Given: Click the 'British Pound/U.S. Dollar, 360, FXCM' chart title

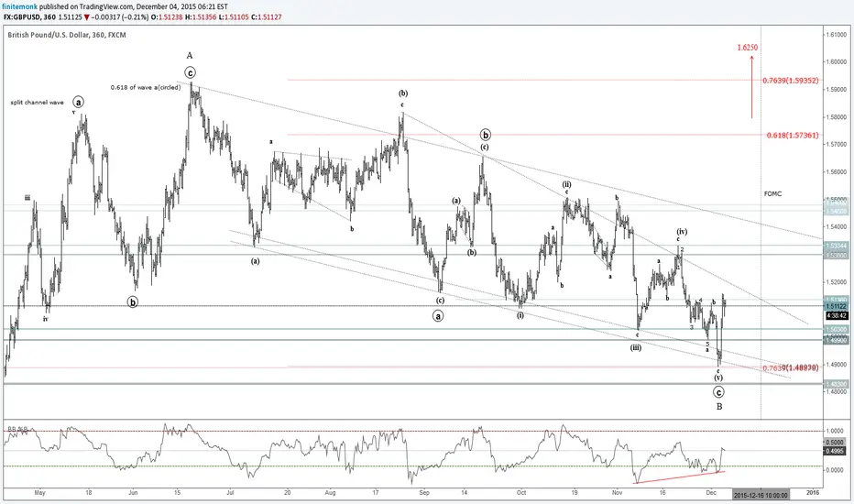Looking at the screenshot, I should (x=67, y=35).
